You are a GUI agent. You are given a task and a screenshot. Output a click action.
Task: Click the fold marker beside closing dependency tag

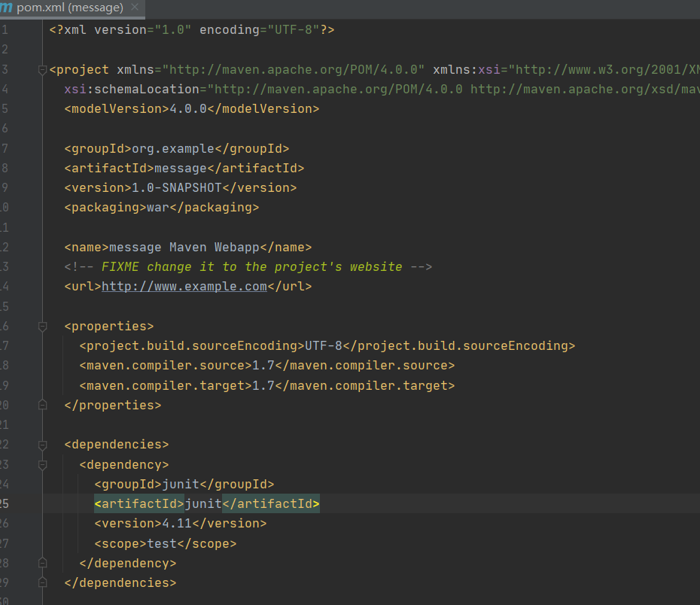pyautogui.click(x=43, y=562)
